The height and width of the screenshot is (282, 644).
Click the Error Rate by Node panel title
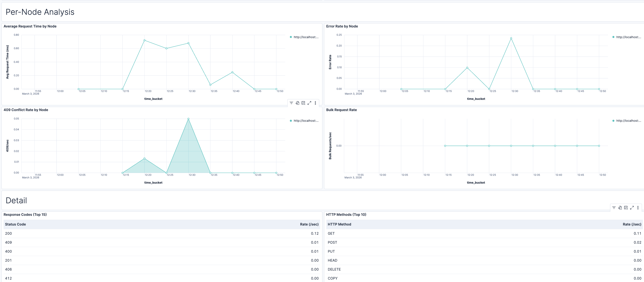click(x=342, y=26)
